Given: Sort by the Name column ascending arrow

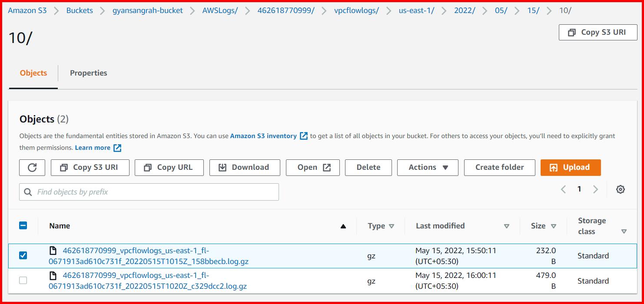Looking at the screenshot, I should [343, 226].
